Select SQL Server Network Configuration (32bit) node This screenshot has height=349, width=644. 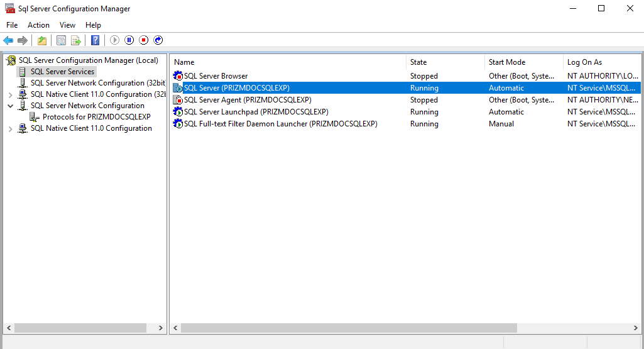point(98,83)
